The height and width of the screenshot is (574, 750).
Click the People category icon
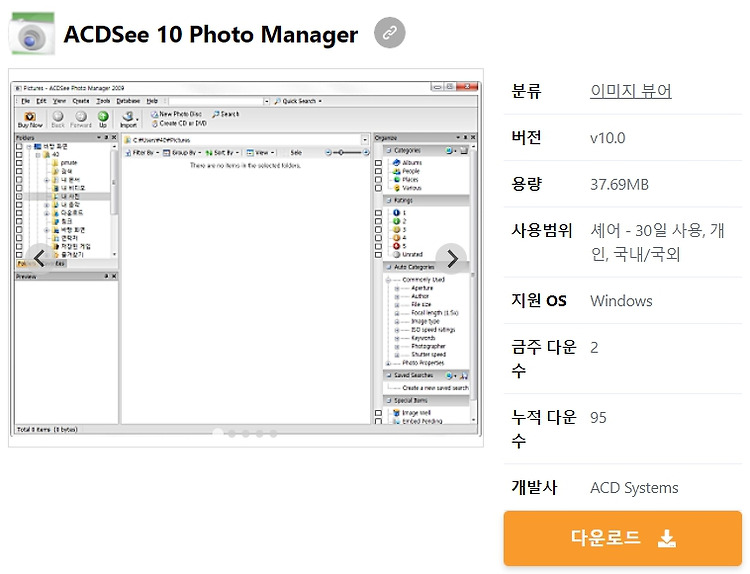(396, 171)
